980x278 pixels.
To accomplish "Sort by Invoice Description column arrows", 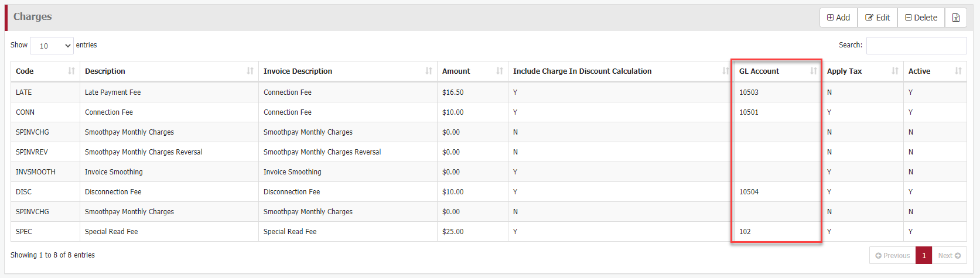I will pyautogui.click(x=428, y=71).
